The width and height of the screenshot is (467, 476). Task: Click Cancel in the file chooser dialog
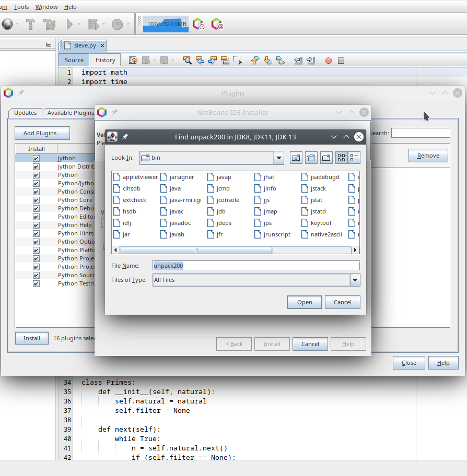coord(343,302)
